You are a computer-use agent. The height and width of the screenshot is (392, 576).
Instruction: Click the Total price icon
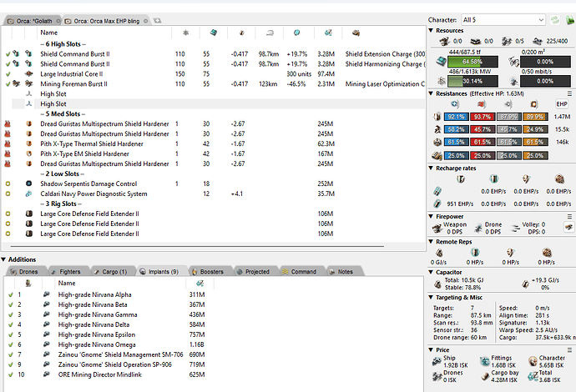click(x=533, y=376)
